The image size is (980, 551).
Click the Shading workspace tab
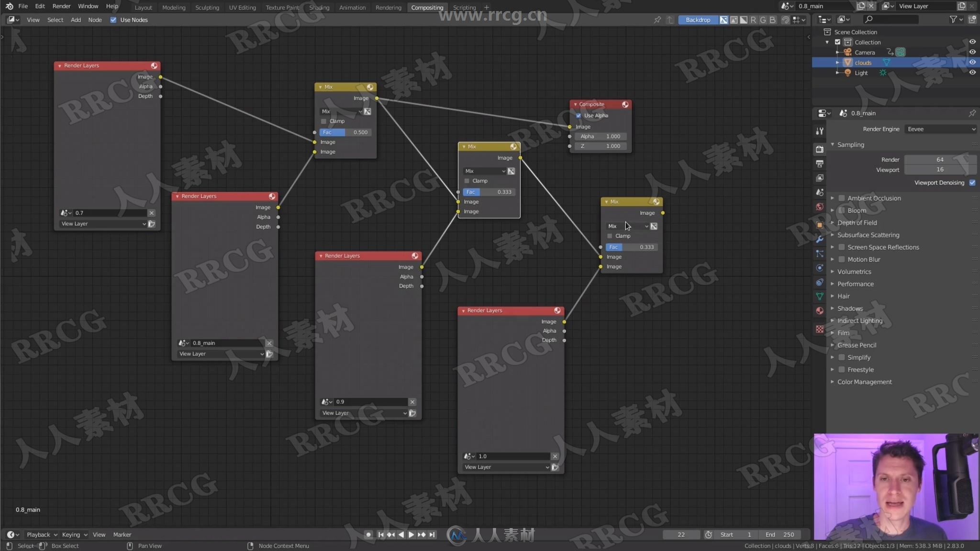[319, 7]
